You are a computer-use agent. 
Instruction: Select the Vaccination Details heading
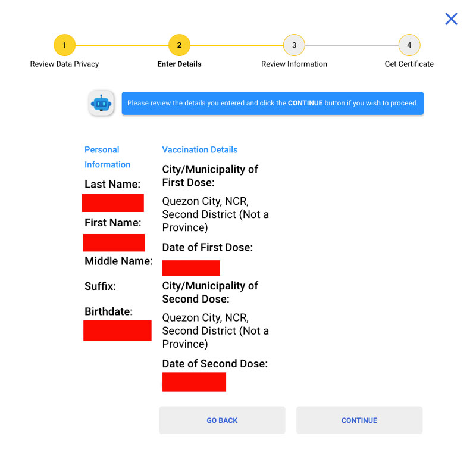(x=200, y=149)
